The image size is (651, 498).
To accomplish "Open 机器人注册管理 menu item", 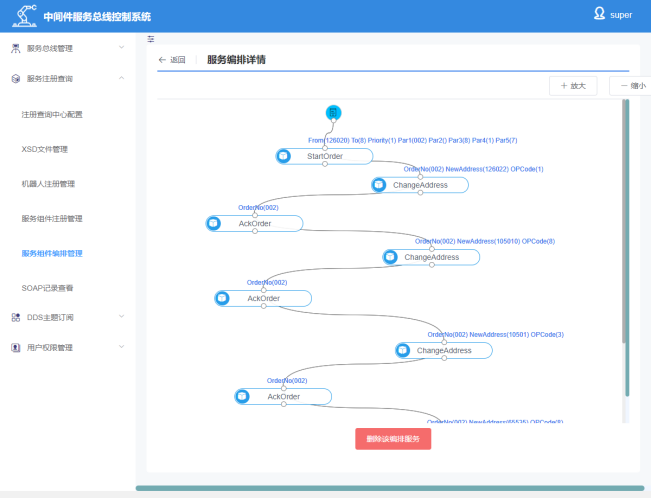I will click(48, 184).
